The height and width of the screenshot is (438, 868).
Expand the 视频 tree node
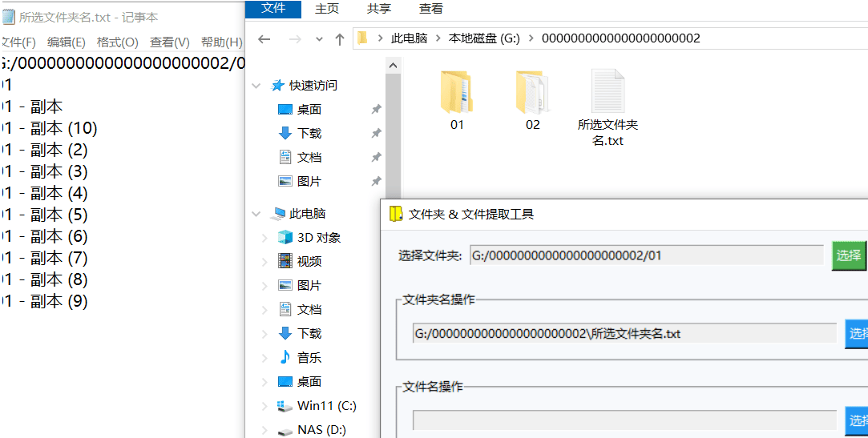264,262
